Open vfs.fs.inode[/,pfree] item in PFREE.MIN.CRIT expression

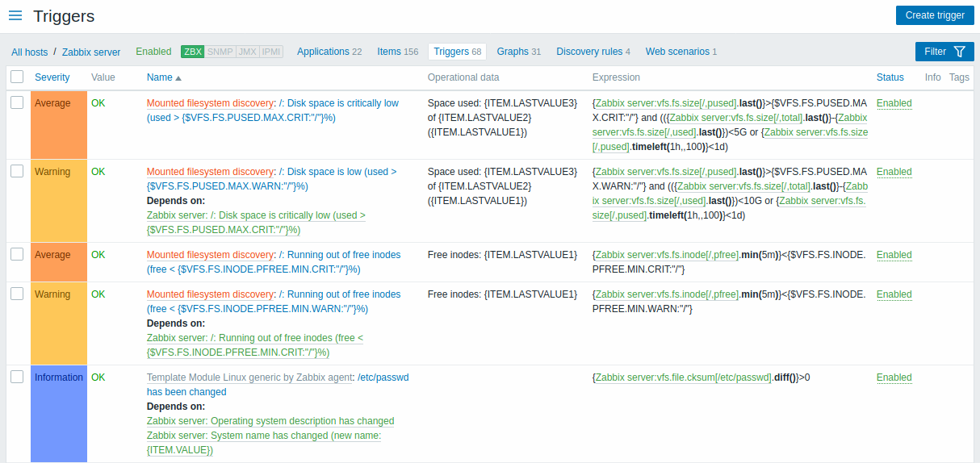668,255
